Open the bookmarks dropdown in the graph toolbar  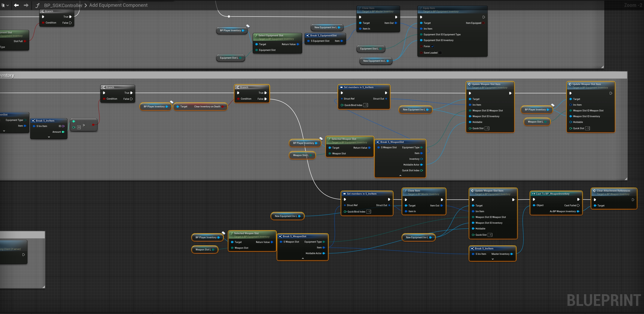coord(5,5)
